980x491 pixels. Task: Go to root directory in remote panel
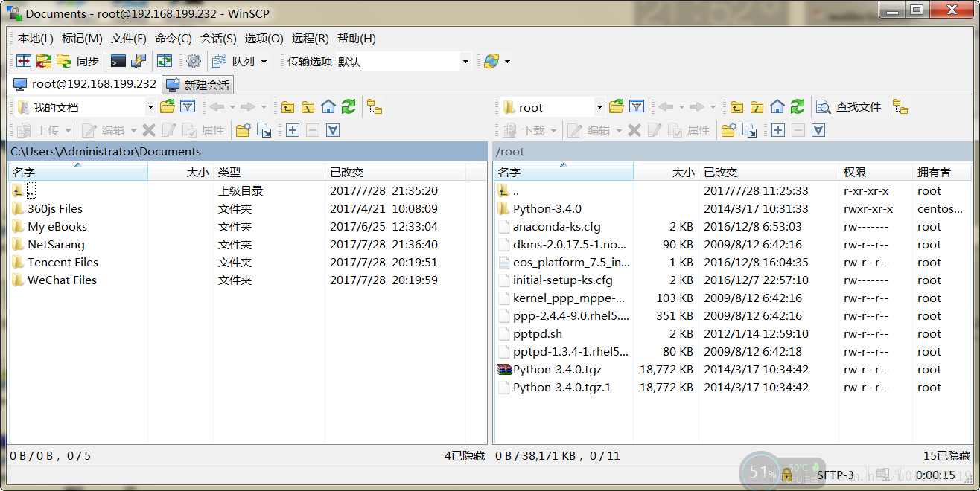coord(757,107)
